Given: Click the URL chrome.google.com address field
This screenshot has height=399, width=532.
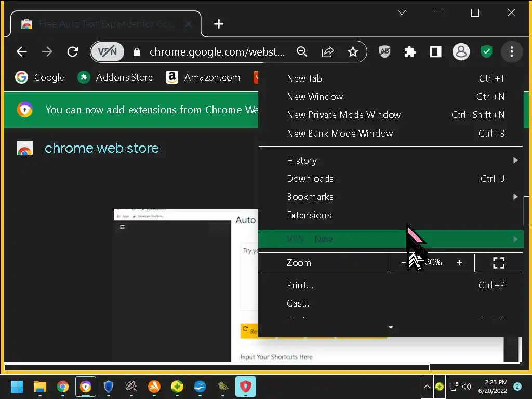Looking at the screenshot, I should 217,51.
